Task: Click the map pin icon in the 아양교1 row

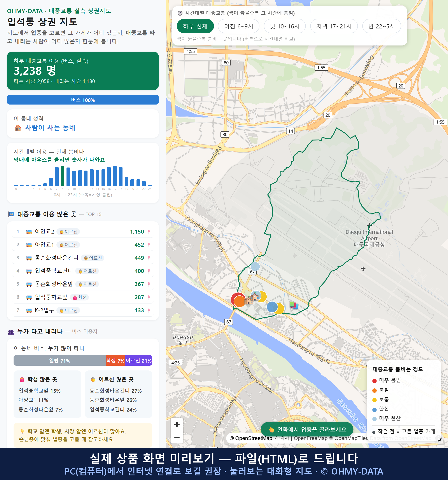Action: point(149,245)
